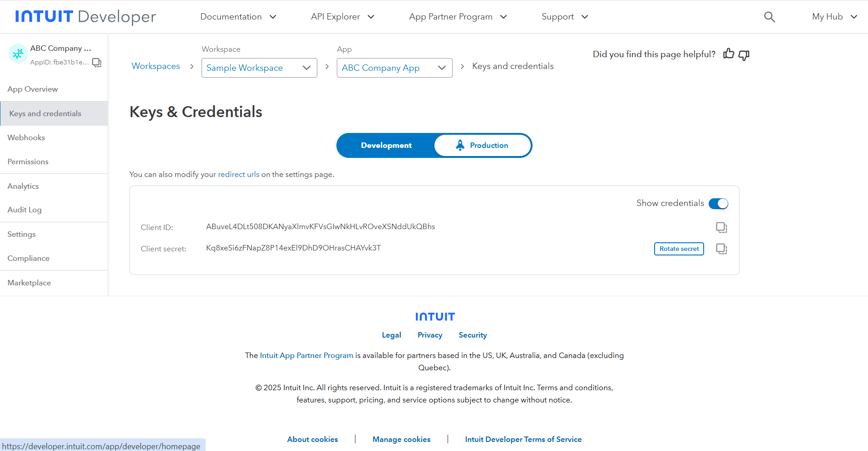Switch to Production environment
Image resolution: width=868 pixels, height=451 pixels.
tap(482, 145)
